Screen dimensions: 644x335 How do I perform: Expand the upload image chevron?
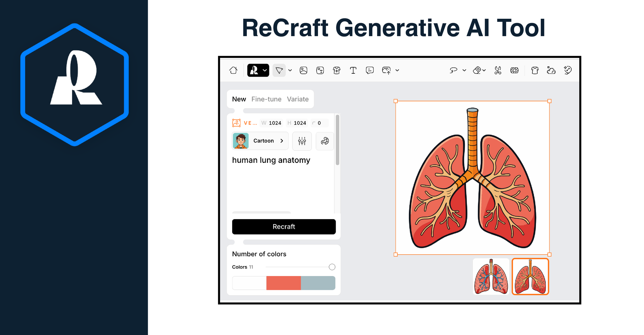pyautogui.click(x=397, y=70)
